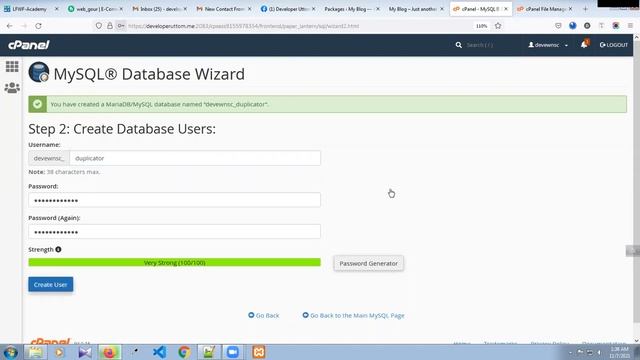Focus the Password (Again) input field
The width and height of the screenshot is (640, 360).
174,232
